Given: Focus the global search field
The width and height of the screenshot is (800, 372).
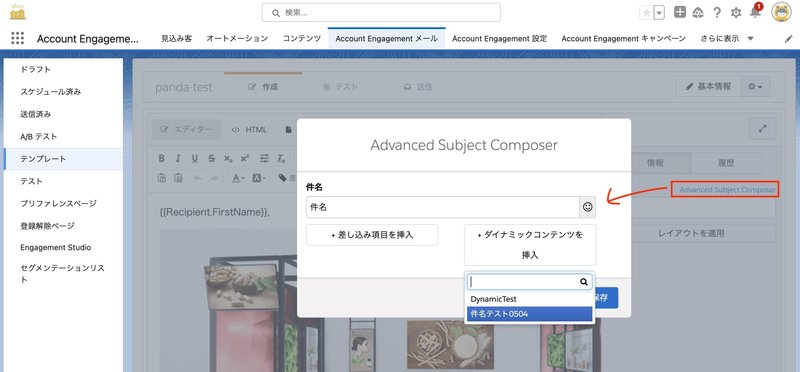Looking at the screenshot, I should point(381,13).
